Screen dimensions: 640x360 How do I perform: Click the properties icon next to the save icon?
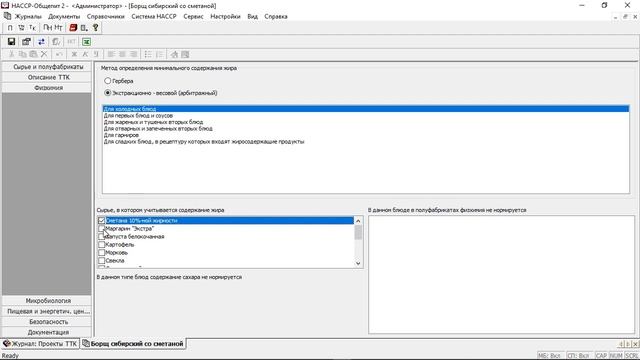point(27,42)
